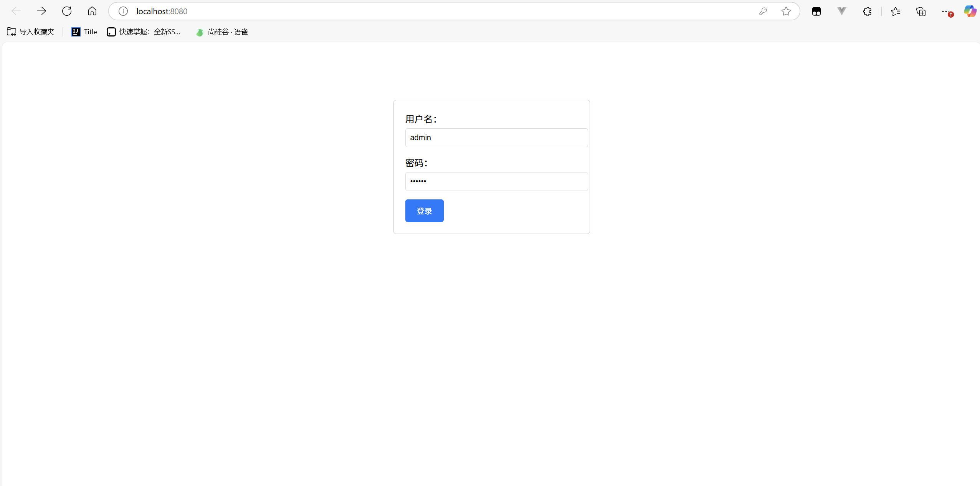
Task: Click the gray V extension icon
Action: coord(841,11)
